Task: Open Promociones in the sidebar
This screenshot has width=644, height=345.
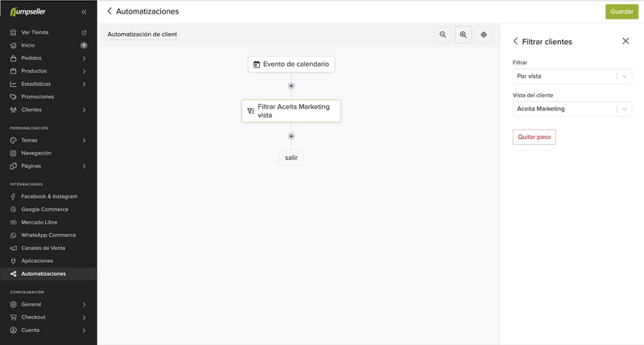Action: click(x=37, y=97)
